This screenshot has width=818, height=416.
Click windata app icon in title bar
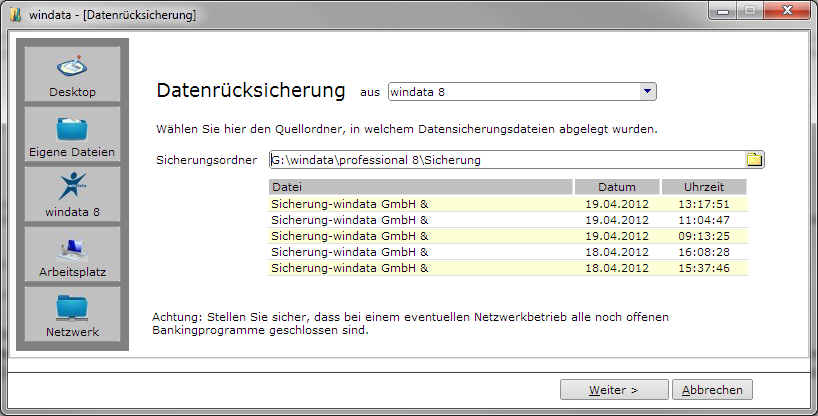tap(16, 15)
